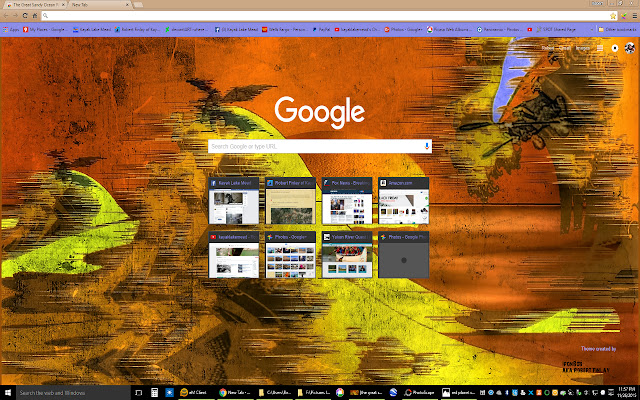The height and width of the screenshot is (400, 640).
Task: Open Google apps grid icon
Action: pos(600,48)
